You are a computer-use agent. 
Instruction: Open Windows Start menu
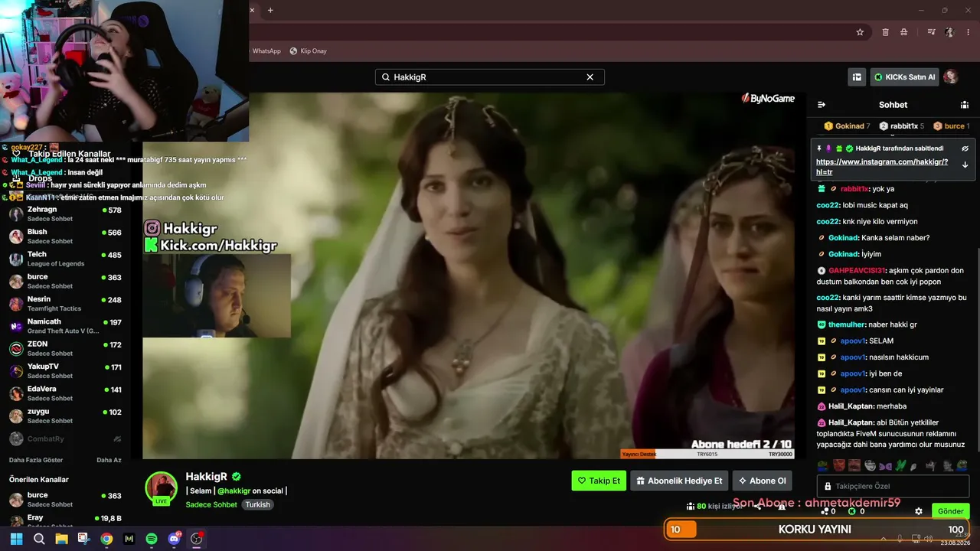coord(16,539)
